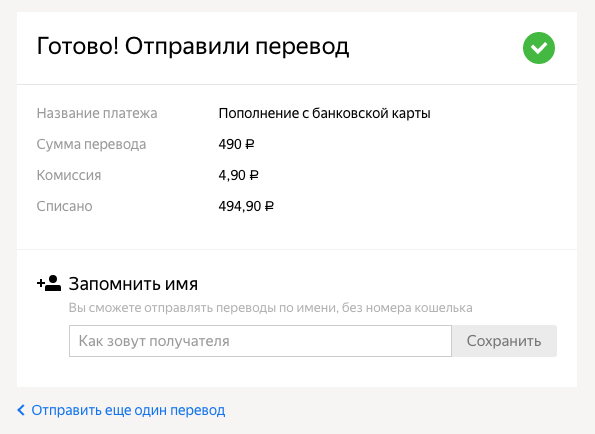Open the "Отправить еще один перевод" link
Screen dimensions: 595x434
point(128,410)
